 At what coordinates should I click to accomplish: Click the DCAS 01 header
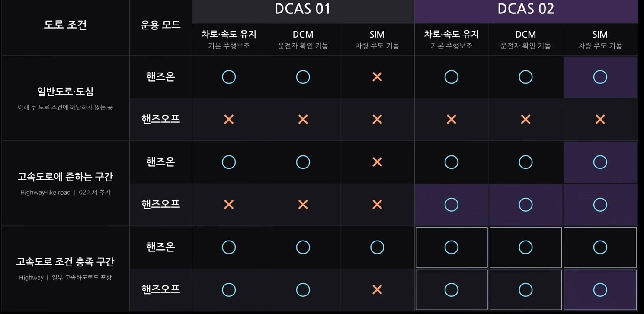click(303, 9)
